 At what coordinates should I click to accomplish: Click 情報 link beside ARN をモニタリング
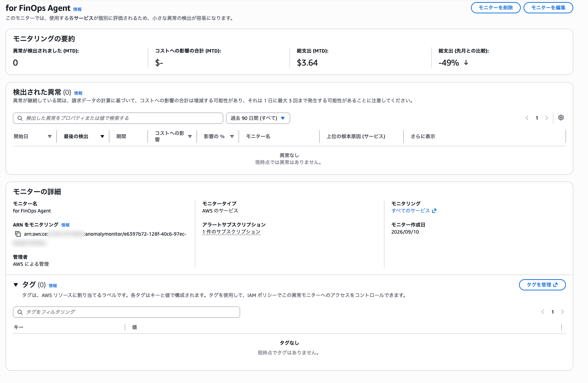point(66,225)
